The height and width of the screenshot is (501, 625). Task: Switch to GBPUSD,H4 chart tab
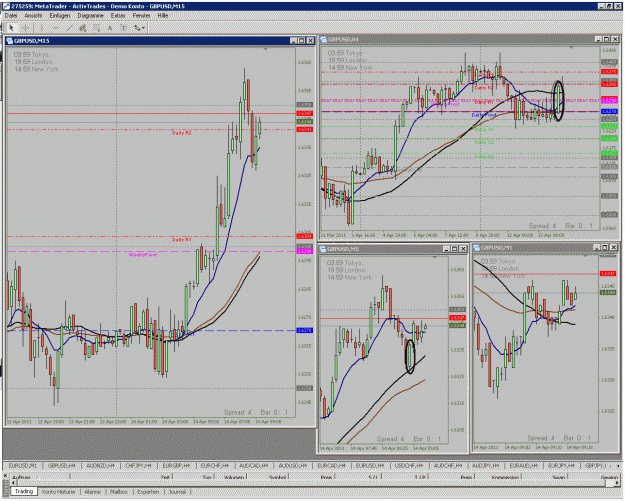tap(61, 466)
